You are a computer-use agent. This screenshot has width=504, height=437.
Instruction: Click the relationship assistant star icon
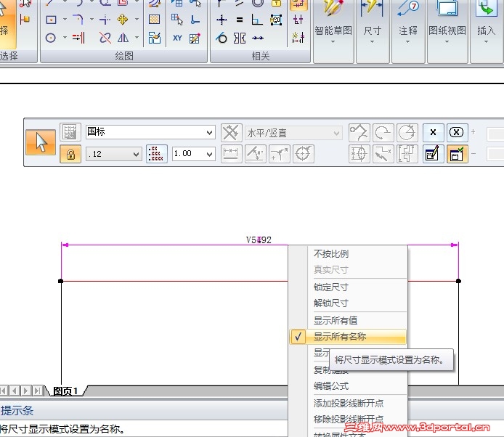(298, 38)
